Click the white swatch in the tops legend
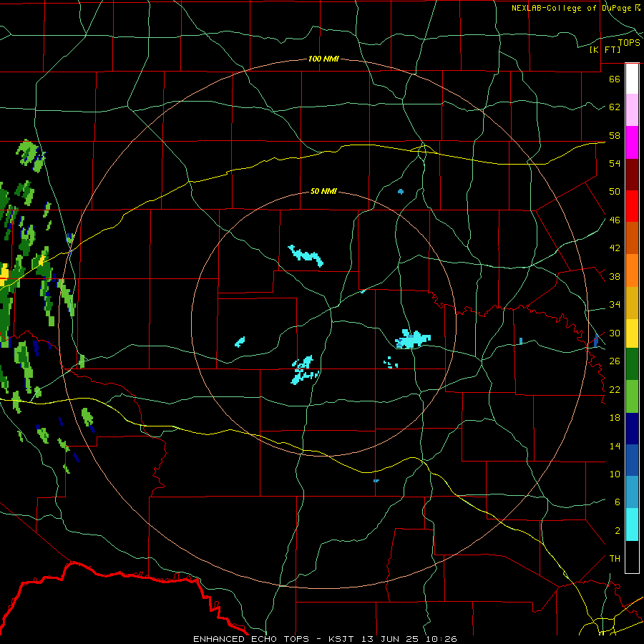The height and width of the screenshot is (644, 644). coord(632,79)
